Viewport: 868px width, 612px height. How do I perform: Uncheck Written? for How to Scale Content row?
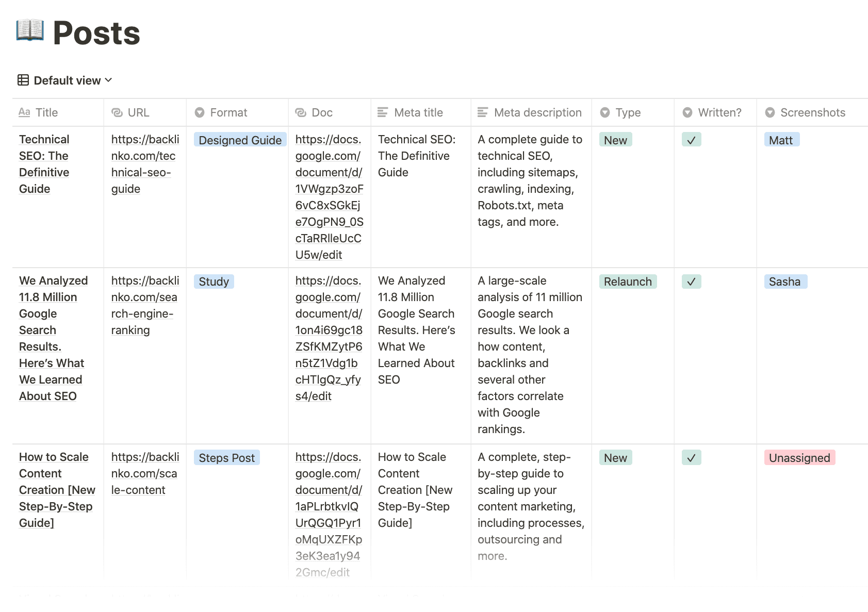tap(692, 457)
